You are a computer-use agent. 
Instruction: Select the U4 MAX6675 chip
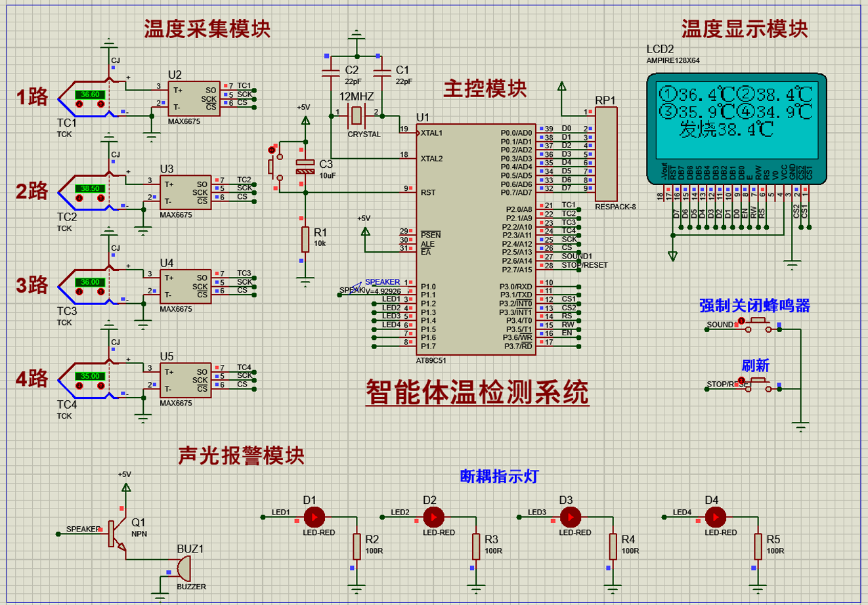click(185, 285)
